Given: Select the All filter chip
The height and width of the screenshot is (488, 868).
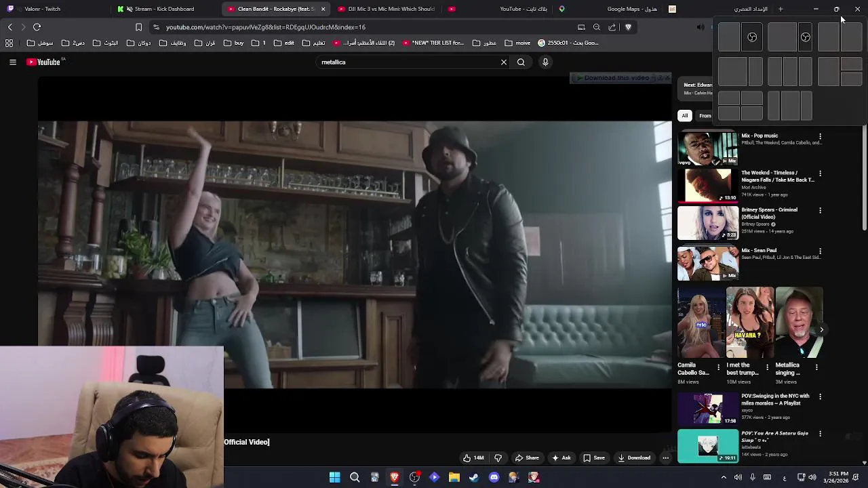Looking at the screenshot, I should click(685, 116).
